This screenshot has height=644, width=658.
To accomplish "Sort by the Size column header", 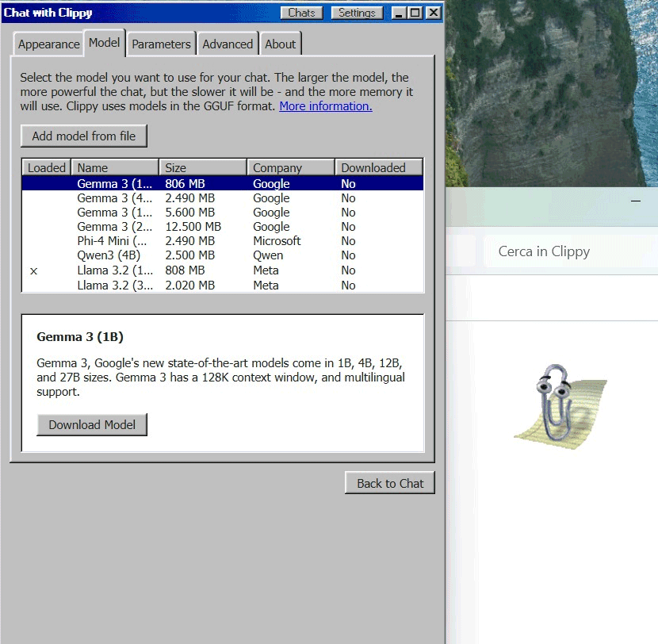I will point(203,167).
